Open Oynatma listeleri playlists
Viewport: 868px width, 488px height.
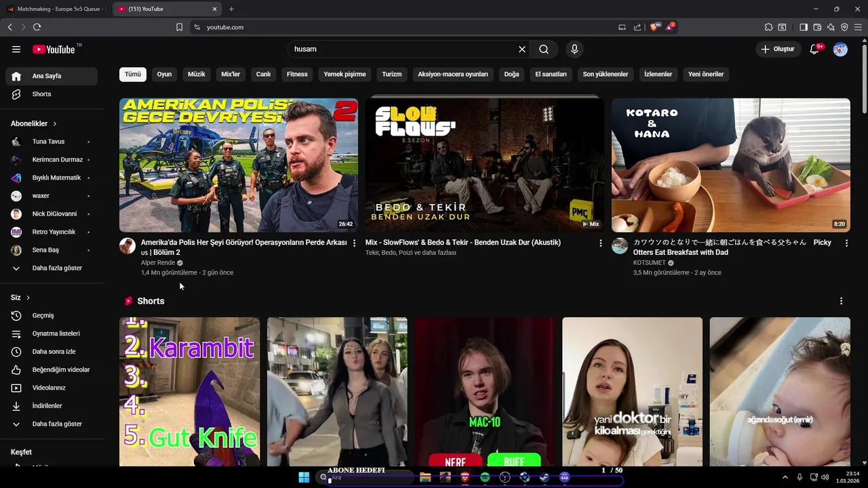point(52,333)
